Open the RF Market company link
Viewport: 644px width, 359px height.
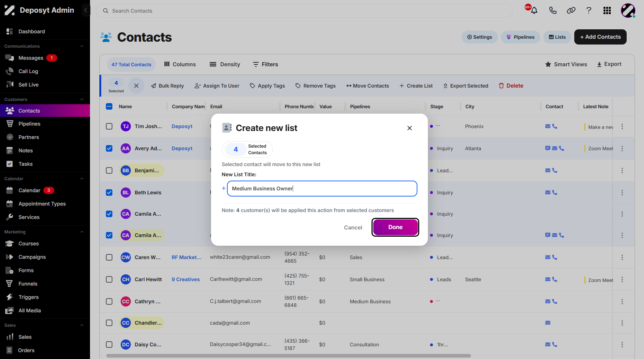[186, 257]
